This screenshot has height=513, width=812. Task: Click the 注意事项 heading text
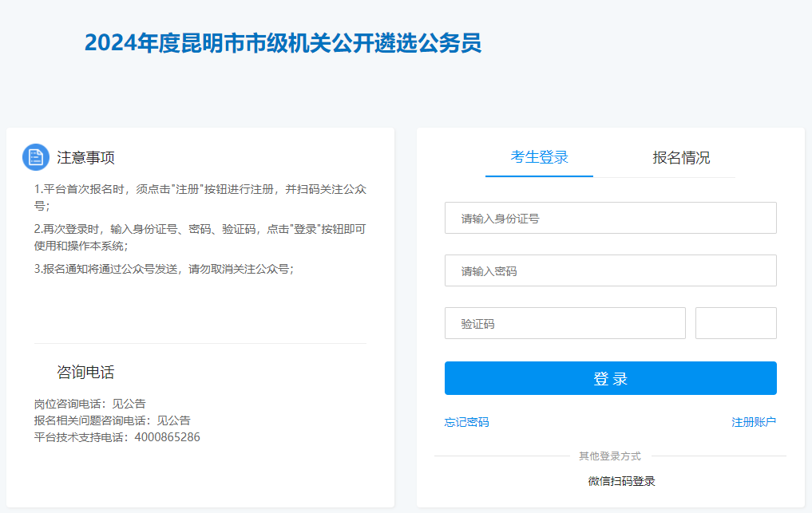(85, 158)
